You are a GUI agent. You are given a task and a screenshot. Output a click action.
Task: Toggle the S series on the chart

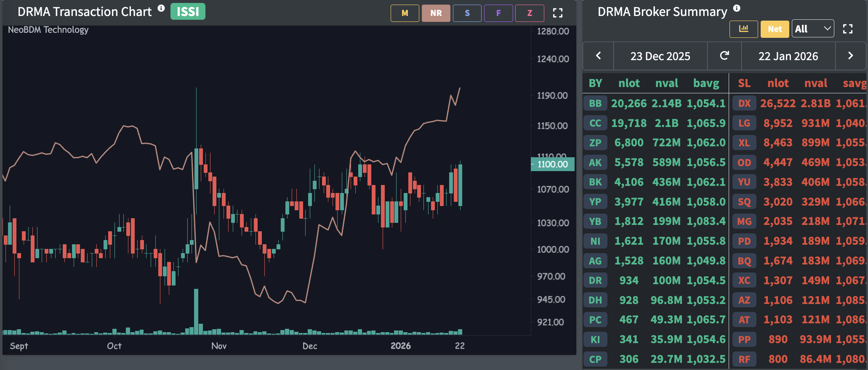467,13
